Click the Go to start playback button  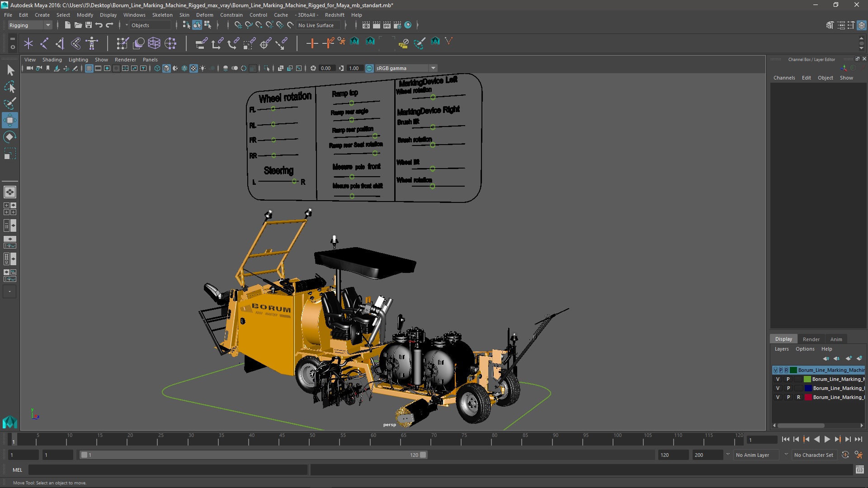pyautogui.click(x=785, y=439)
